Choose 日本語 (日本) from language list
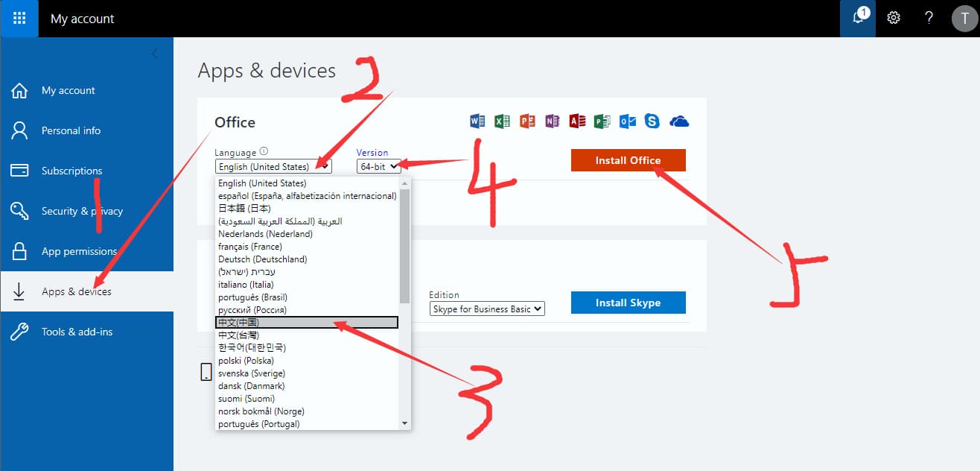The height and width of the screenshot is (471, 980). point(307,209)
